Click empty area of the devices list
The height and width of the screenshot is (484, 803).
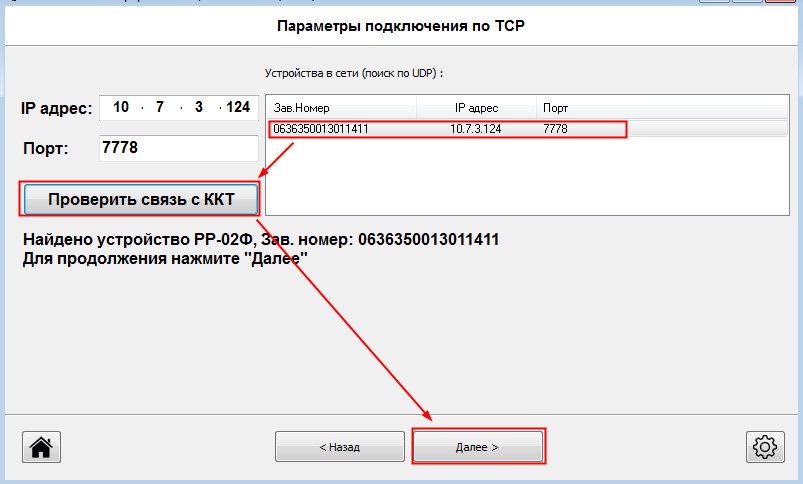pos(530,180)
